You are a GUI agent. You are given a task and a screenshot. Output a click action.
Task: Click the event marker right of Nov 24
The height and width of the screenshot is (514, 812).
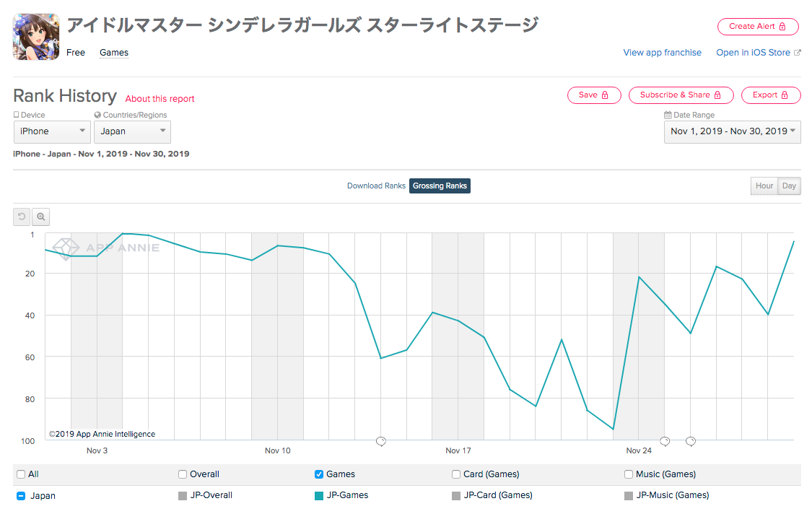tap(665, 442)
